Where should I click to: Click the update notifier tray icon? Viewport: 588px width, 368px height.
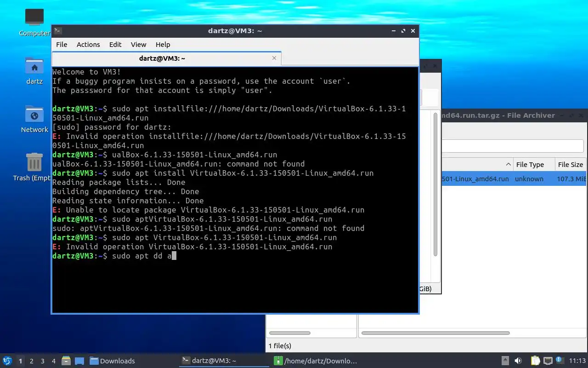click(x=560, y=360)
